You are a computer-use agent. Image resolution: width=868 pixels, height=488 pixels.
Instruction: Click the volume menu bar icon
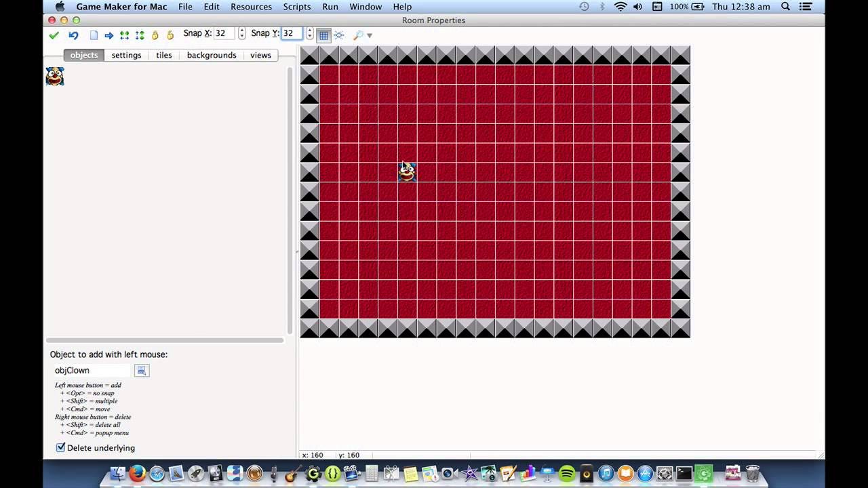638,7
